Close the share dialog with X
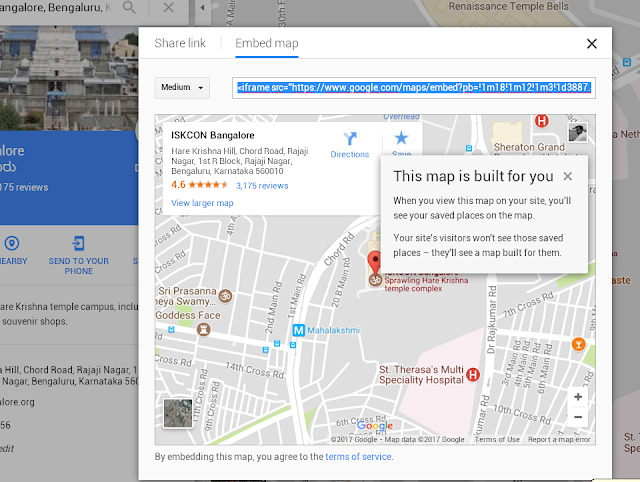Viewport: 640px width, 482px height. coord(591,44)
